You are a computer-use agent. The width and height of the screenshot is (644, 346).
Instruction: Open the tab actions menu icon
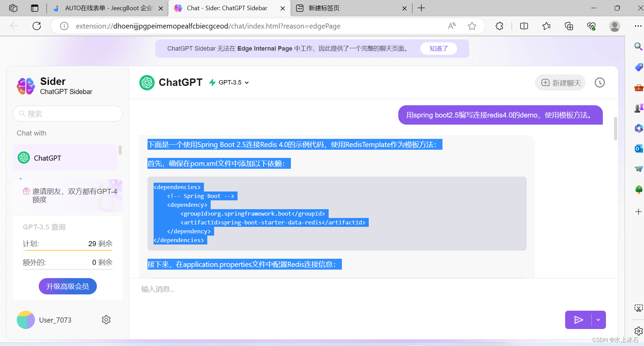[35, 8]
